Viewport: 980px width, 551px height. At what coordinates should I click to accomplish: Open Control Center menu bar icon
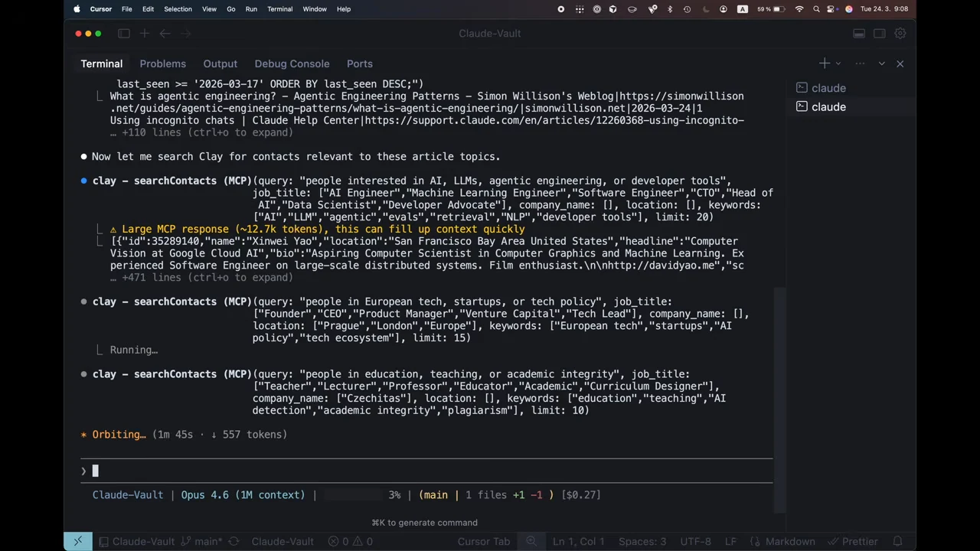pyautogui.click(x=832, y=9)
